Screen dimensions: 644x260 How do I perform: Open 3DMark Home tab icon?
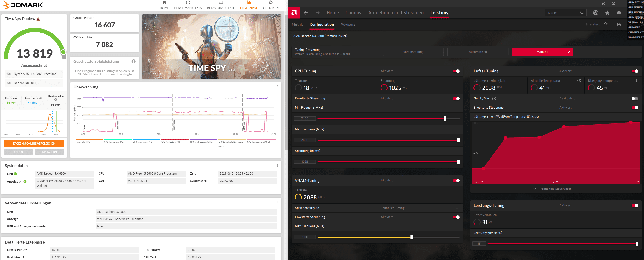coord(164,2)
